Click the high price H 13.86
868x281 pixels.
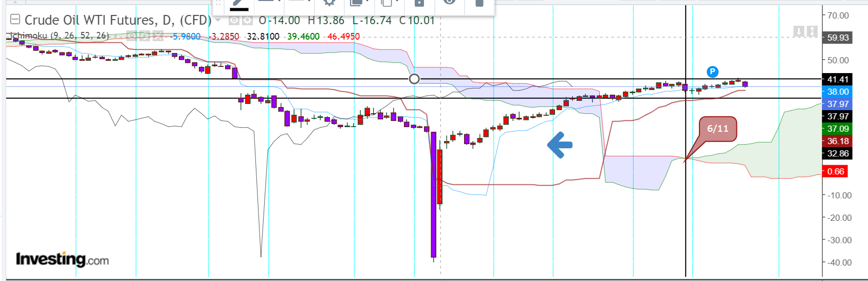pyautogui.click(x=326, y=21)
